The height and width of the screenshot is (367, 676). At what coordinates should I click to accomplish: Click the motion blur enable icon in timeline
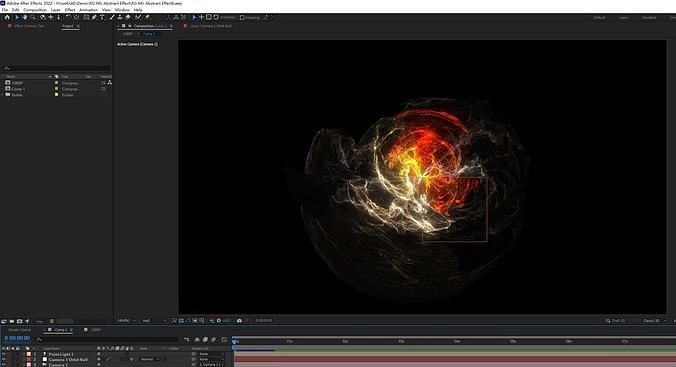click(213, 339)
